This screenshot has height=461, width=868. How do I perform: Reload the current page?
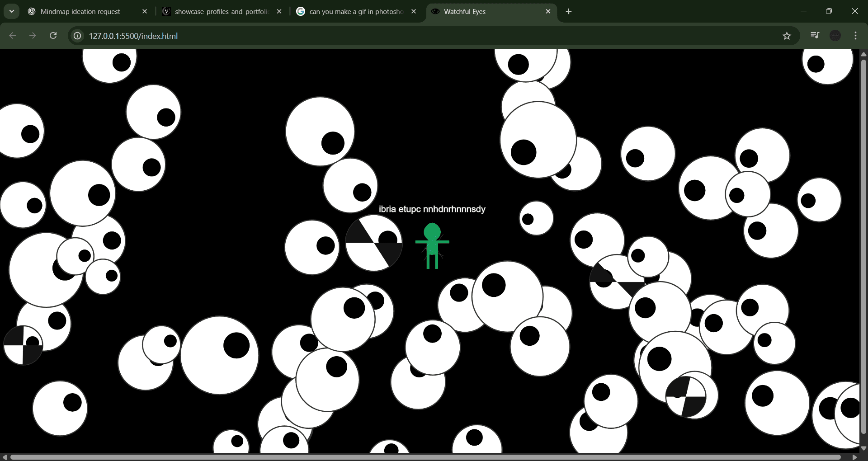[x=53, y=36]
